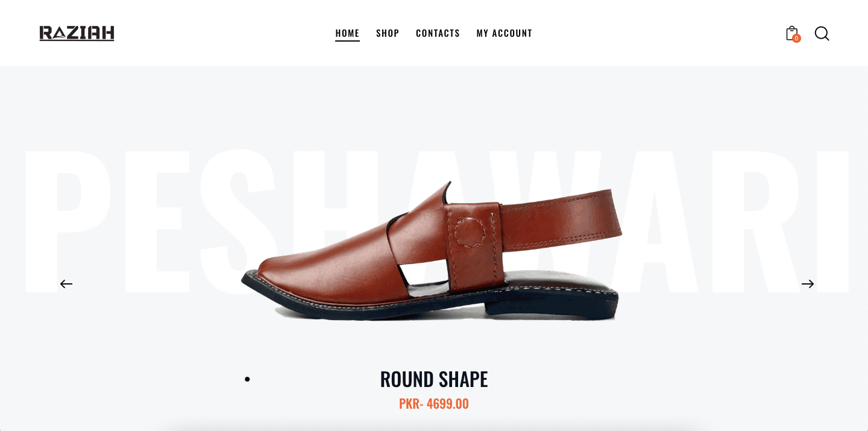The height and width of the screenshot is (431, 868).
Task: Click the PKR- 4699.00 price text
Action: click(434, 404)
